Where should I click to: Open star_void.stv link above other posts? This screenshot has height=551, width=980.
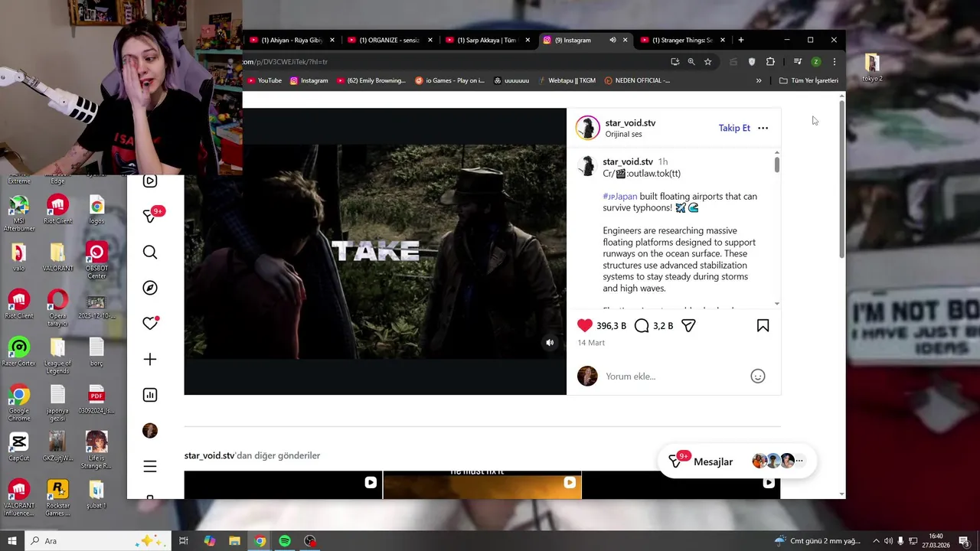point(209,455)
